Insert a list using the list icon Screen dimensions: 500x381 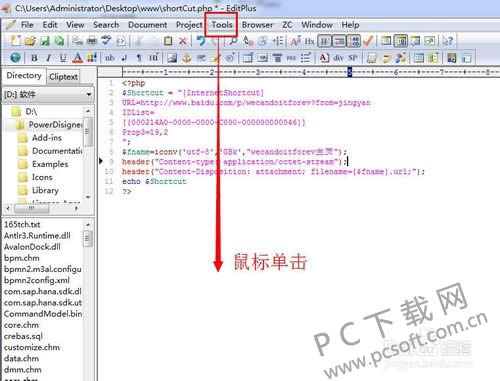click(x=306, y=58)
